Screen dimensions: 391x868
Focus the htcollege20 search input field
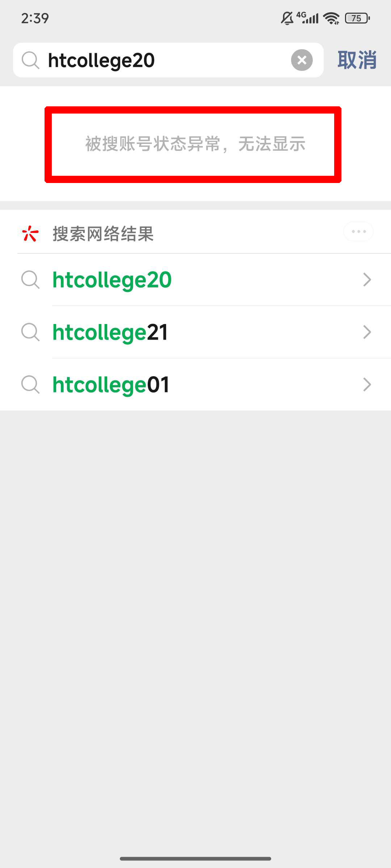[x=163, y=60]
